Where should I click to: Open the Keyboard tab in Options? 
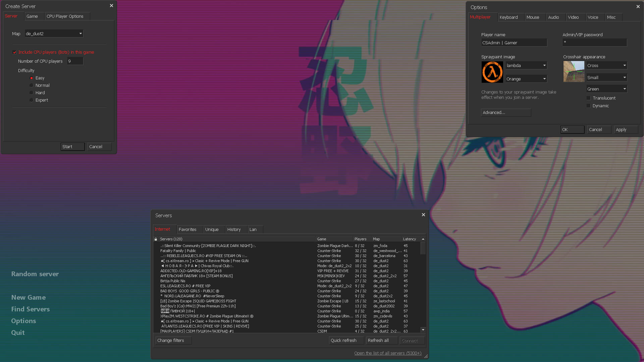(x=511, y=17)
